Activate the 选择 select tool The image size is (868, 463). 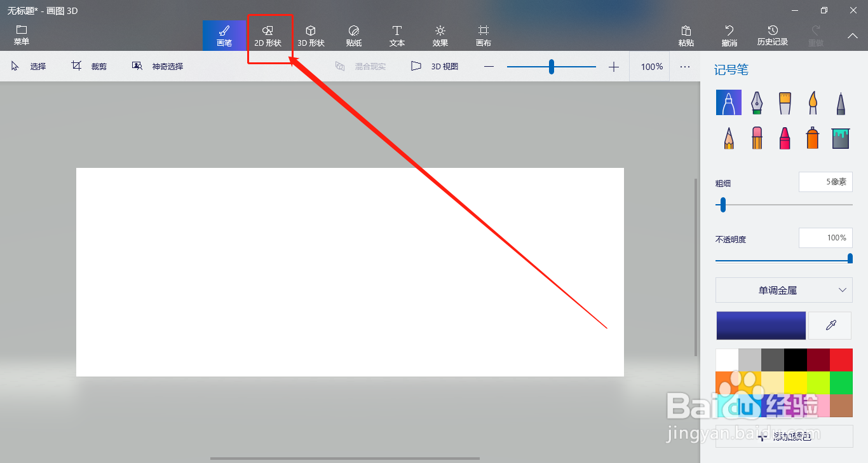[29, 66]
